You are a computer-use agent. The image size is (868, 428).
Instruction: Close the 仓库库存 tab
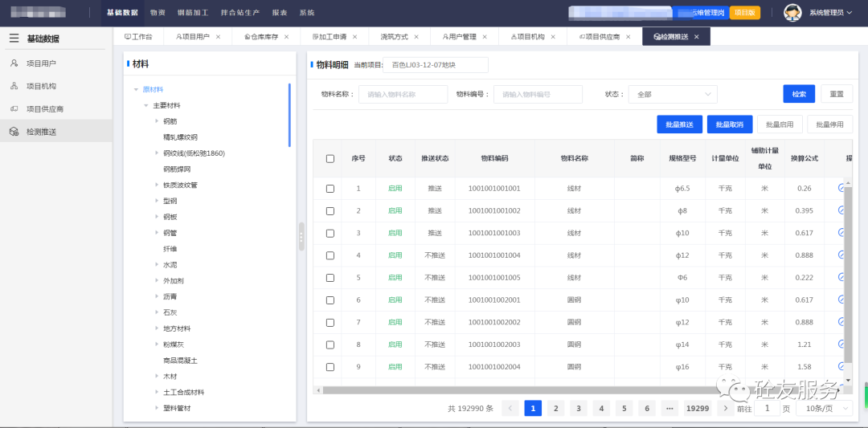[x=286, y=37]
